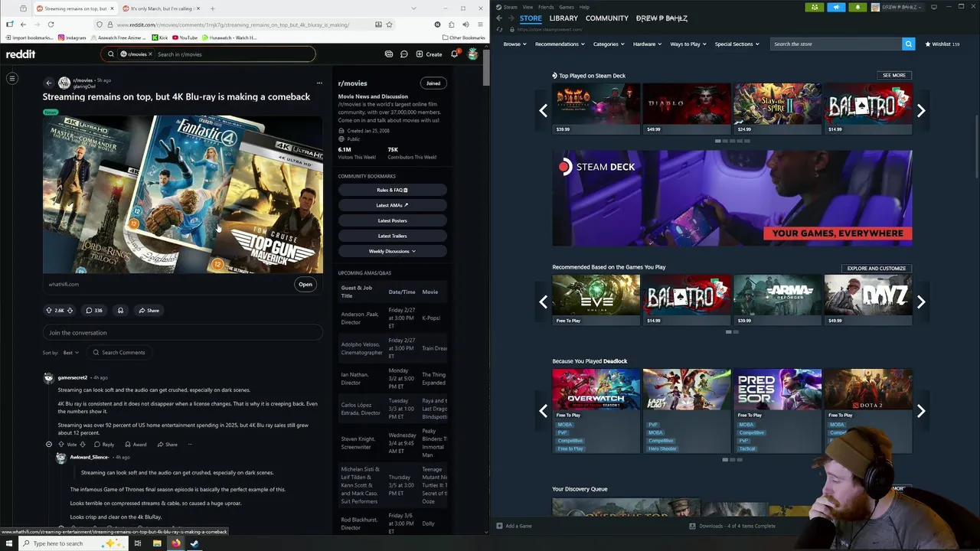The height and width of the screenshot is (551, 980).
Task: Change comment sort order from Best
Action: [70, 353]
